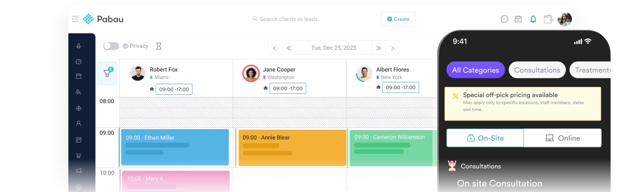Image resolution: width=644 pixels, height=192 pixels.
Task: Select Online appointment option
Action: coord(563,138)
